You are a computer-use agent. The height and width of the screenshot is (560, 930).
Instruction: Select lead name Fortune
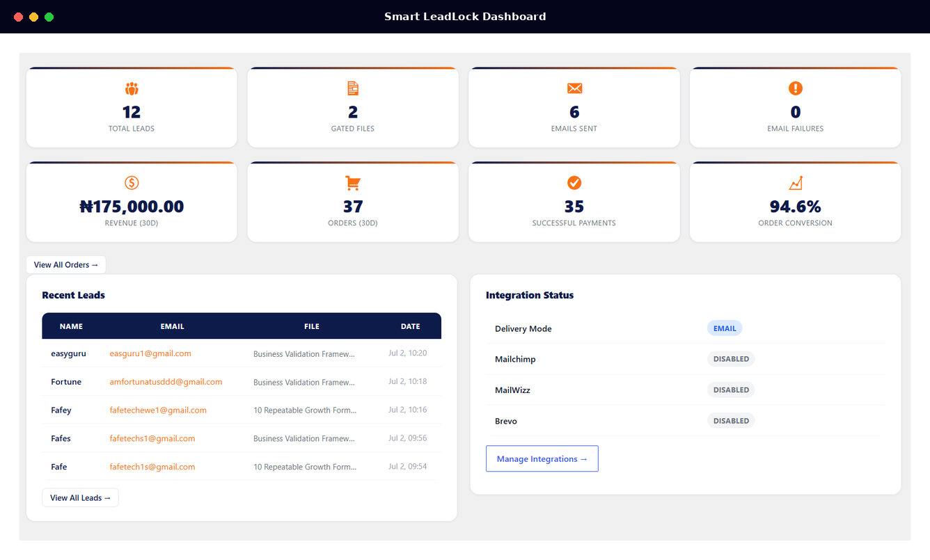[66, 382]
